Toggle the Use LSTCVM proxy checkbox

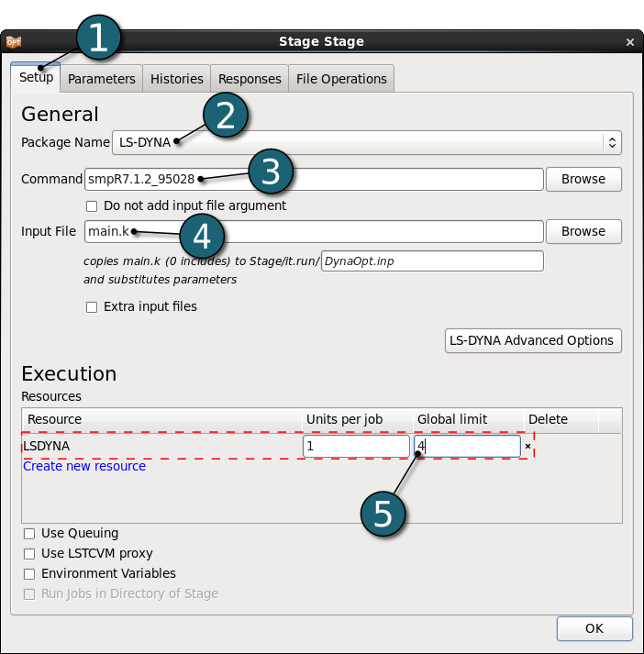tap(29, 553)
